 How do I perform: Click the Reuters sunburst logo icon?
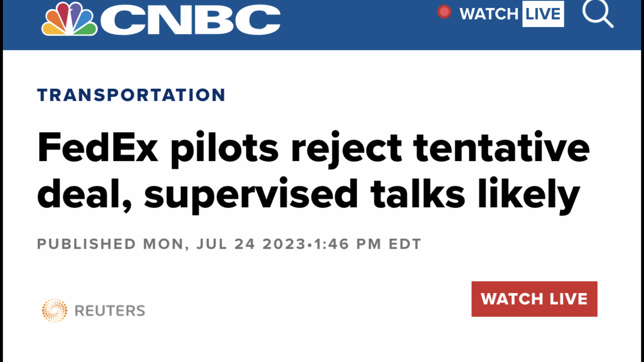(x=54, y=311)
